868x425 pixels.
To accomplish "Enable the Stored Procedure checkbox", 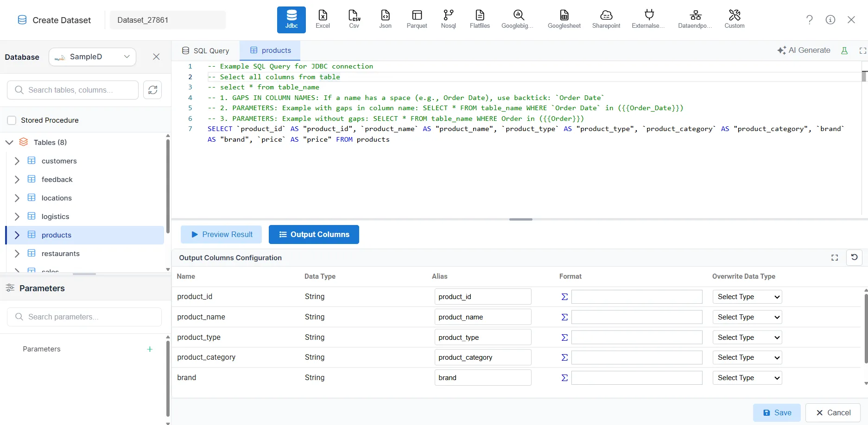I will 12,120.
